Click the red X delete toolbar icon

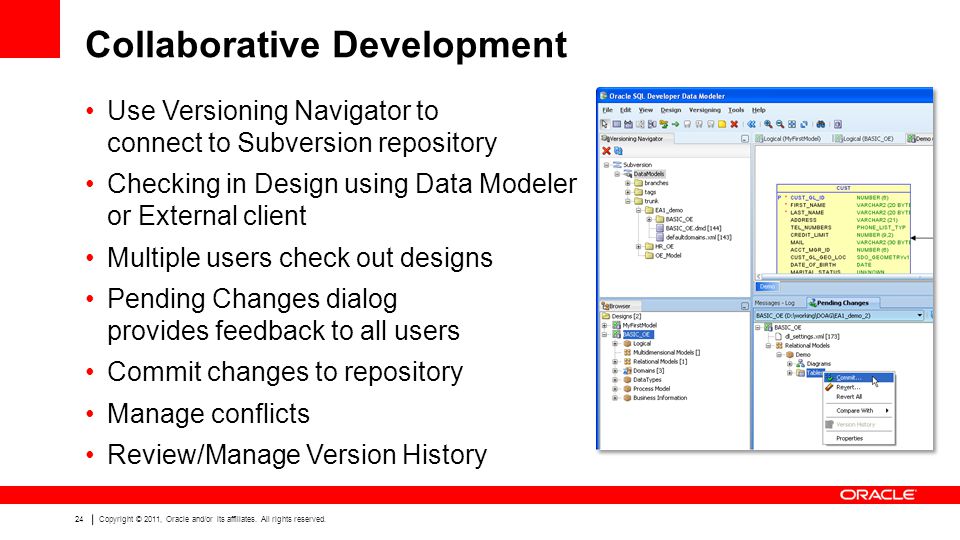tap(734, 124)
